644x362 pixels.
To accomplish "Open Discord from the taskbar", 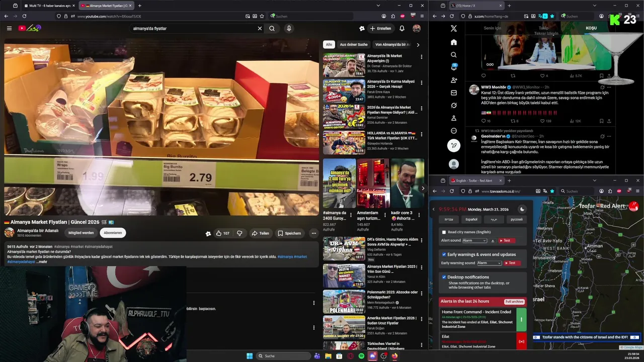I will (372, 356).
